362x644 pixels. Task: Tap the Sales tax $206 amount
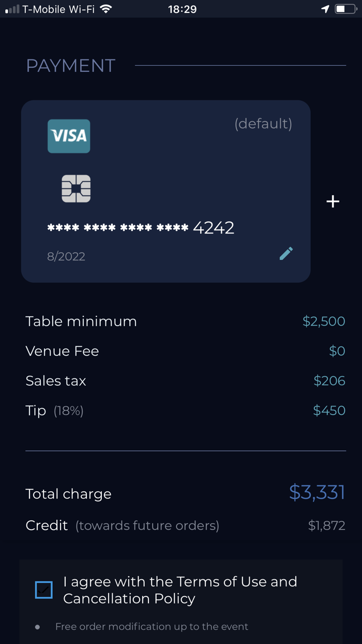coord(329,381)
